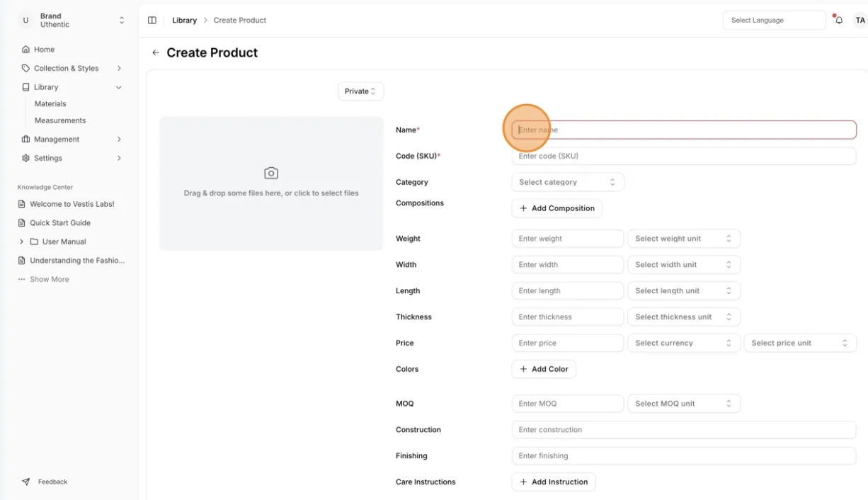Click the camera upload icon
Viewport: 868px width, 500px height.
(271, 174)
